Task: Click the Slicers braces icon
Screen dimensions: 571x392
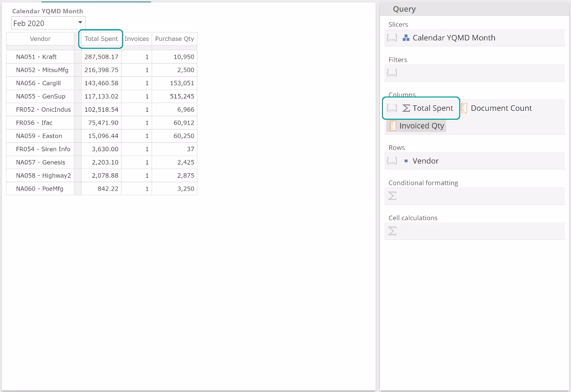Action: click(x=392, y=38)
